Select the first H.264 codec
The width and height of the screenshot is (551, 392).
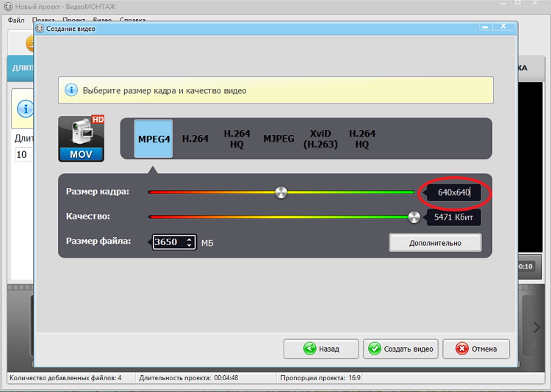(x=195, y=139)
